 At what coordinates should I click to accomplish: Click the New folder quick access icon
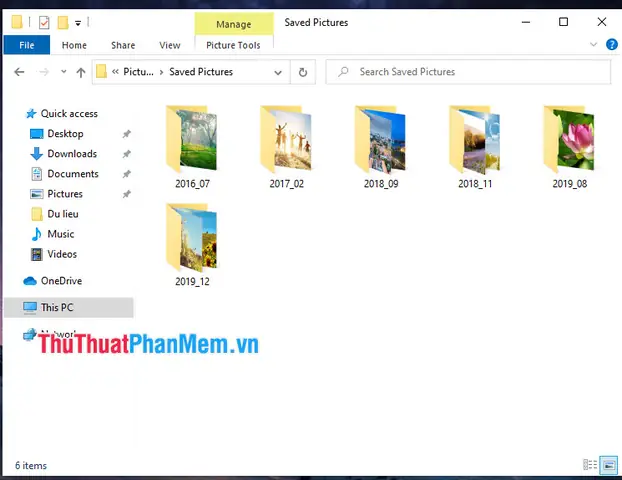pyautogui.click(x=63, y=23)
